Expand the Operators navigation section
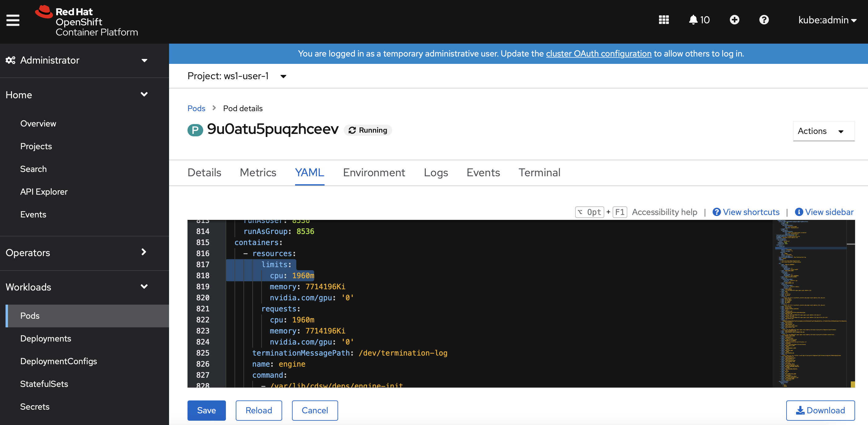 [x=77, y=253]
